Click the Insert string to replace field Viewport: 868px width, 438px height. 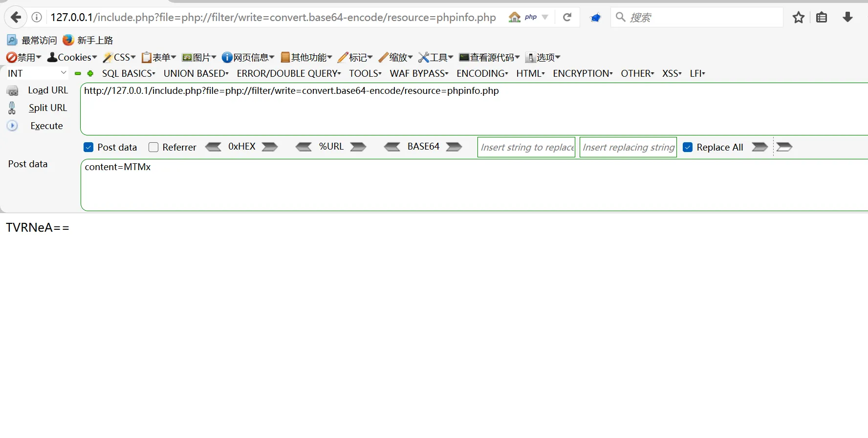click(x=526, y=147)
